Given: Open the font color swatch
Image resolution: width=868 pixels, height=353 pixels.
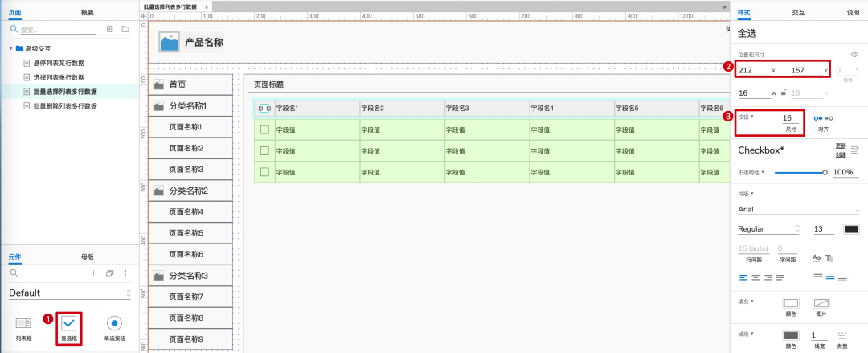Looking at the screenshot, I should 851,229.
